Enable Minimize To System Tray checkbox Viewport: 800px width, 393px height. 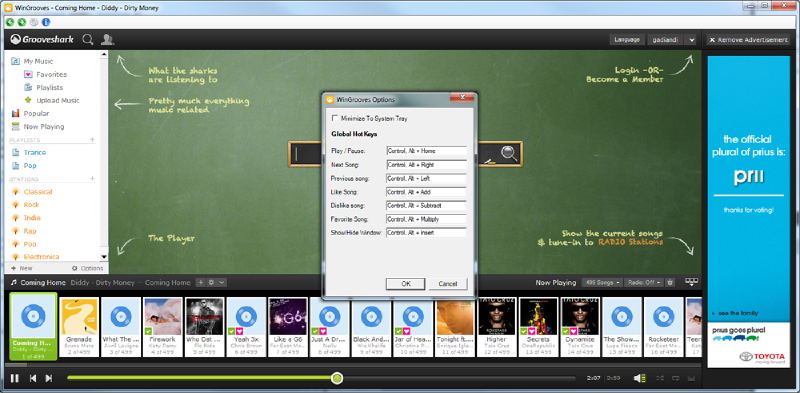pos(335,118)
